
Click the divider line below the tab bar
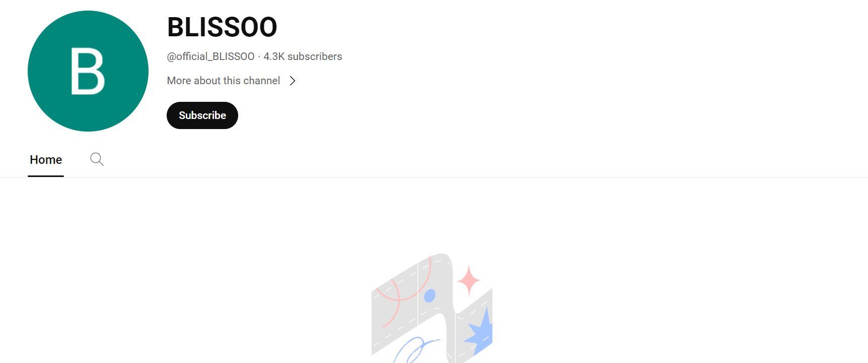pos(434,177)
